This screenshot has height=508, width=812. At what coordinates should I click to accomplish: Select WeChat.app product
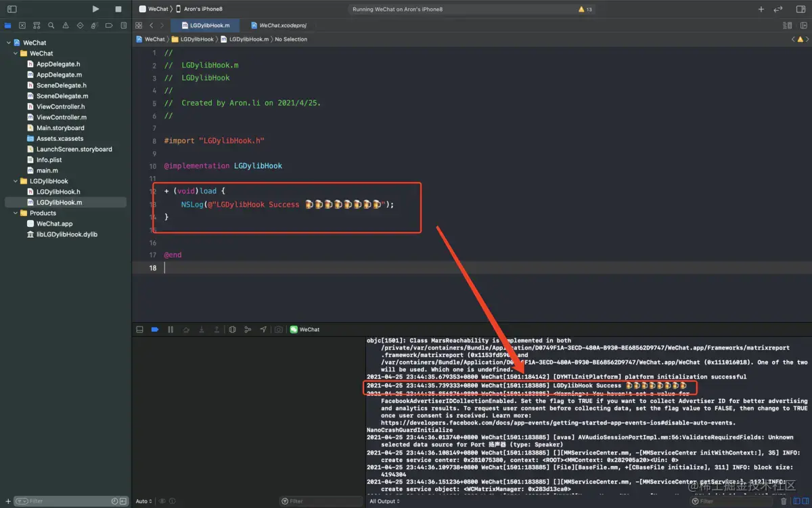click(54, 224)
